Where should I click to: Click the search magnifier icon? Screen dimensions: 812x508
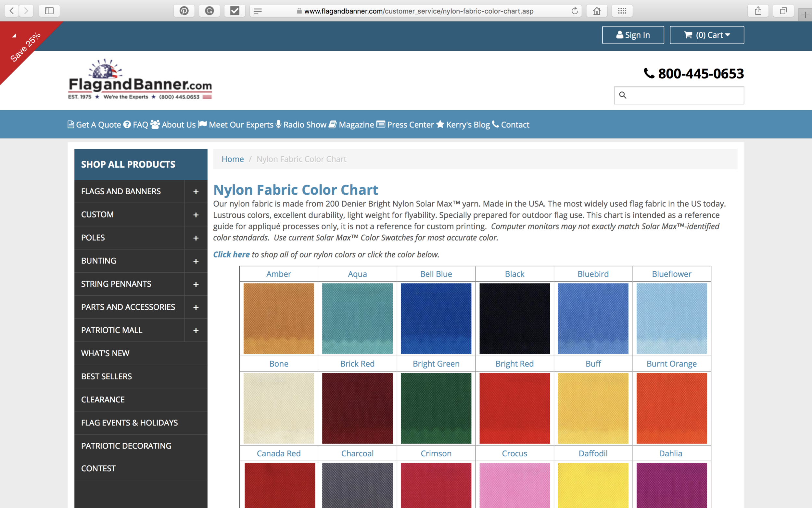tap(623, 95)
